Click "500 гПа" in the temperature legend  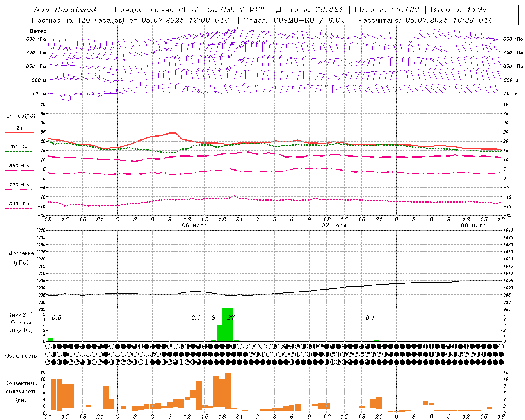tap(19, 204)
